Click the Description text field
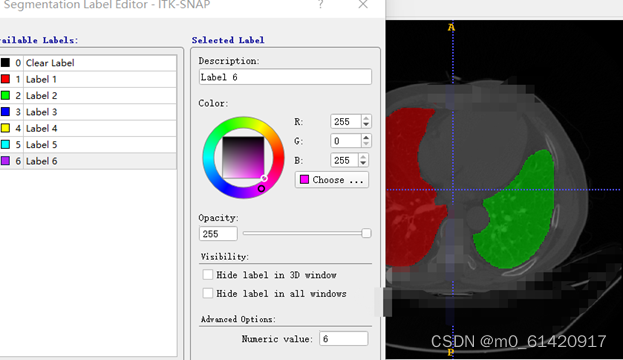The image size is (623, 360). pyautogui.click(x=285, y=77)
